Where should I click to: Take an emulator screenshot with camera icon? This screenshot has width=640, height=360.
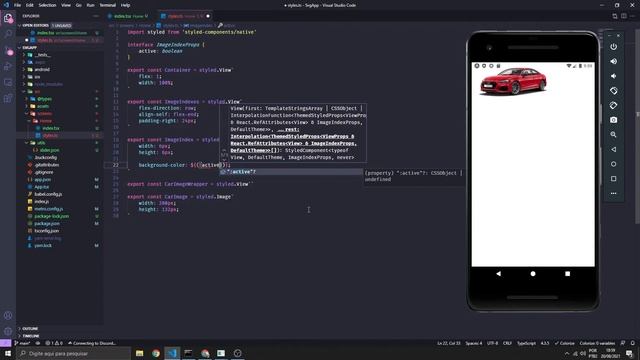point(613,120)
